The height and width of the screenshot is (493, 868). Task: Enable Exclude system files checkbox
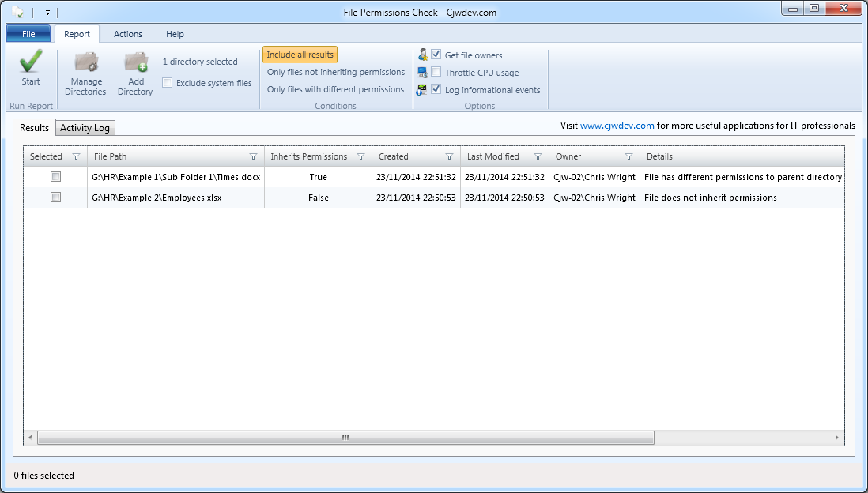tap(168, 83)
